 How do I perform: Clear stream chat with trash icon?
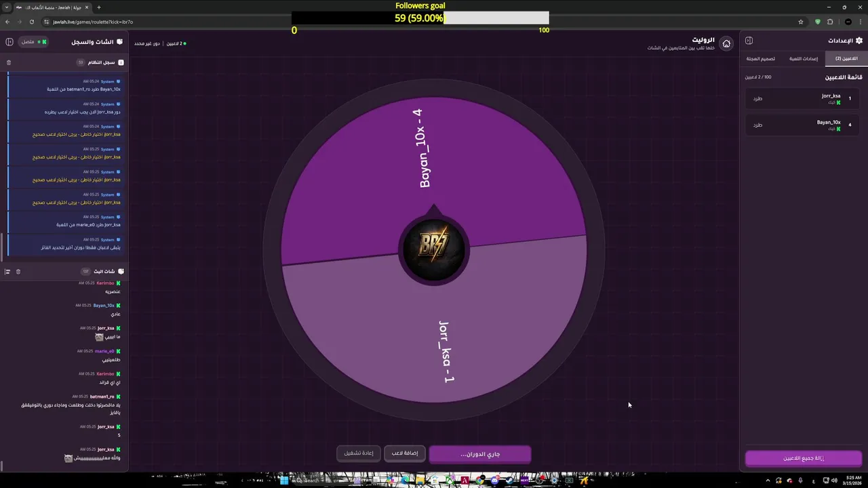click(18, 272)
